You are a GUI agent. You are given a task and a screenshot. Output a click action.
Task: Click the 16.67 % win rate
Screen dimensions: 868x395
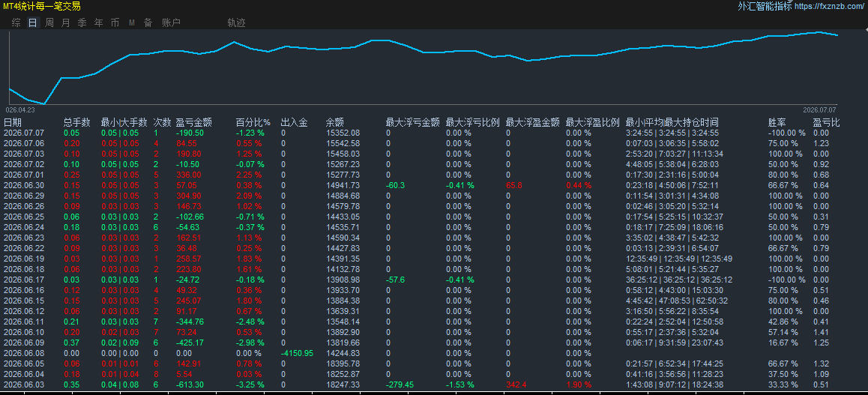[x=783, y=343]
